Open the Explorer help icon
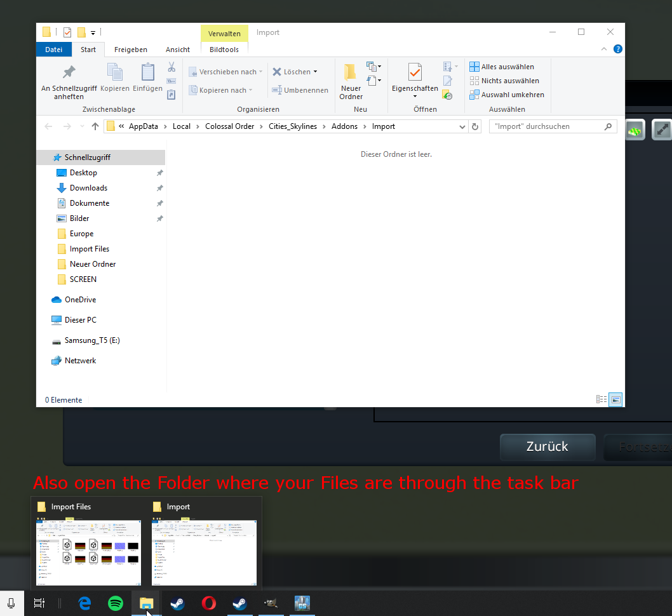672x616 pixels. [x=617, y=50]
